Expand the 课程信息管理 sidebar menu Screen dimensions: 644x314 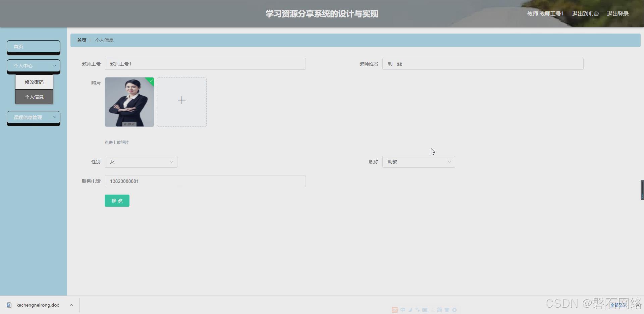click(33, 117)
